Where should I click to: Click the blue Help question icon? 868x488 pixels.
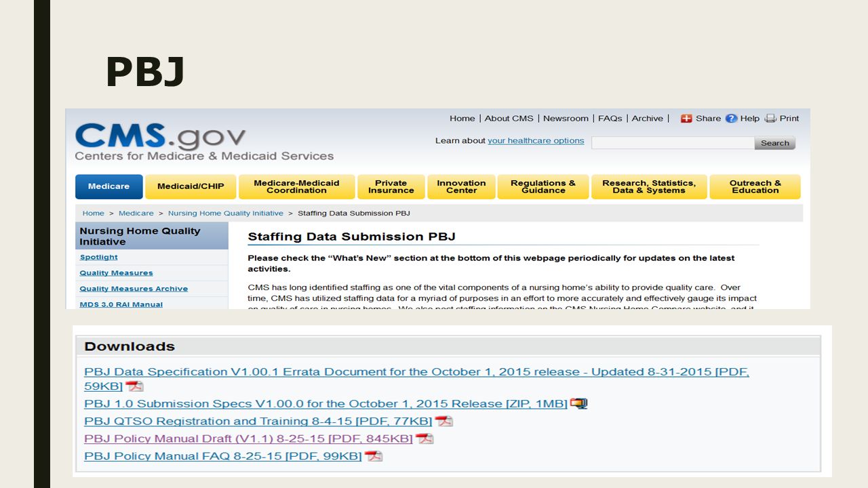pos(731,118)
